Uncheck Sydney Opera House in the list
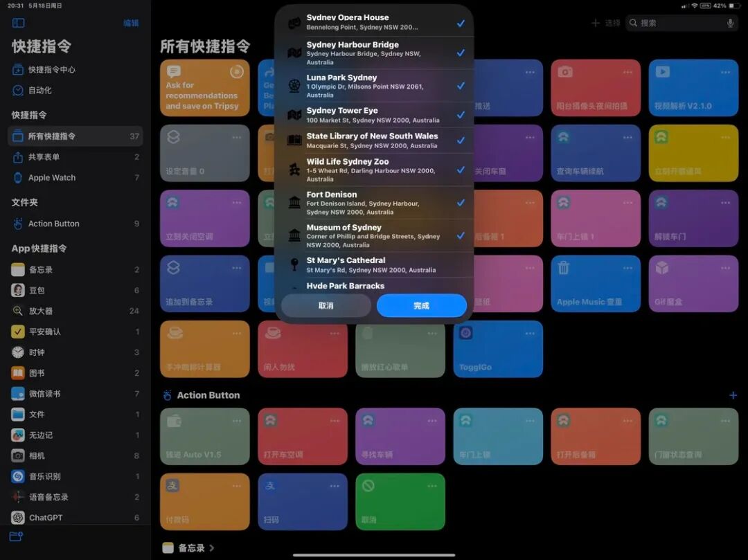The width and height of the screenshot is (748, 560). (461, 23)
